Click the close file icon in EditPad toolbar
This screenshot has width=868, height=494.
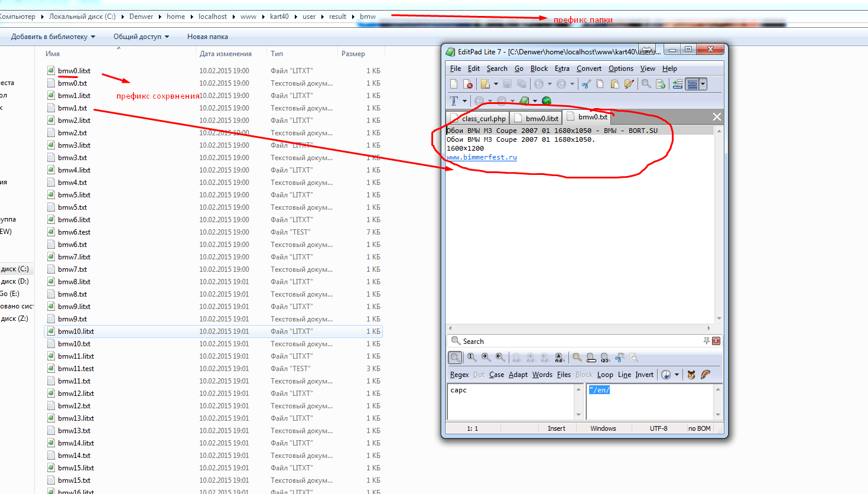pos(468,84)
